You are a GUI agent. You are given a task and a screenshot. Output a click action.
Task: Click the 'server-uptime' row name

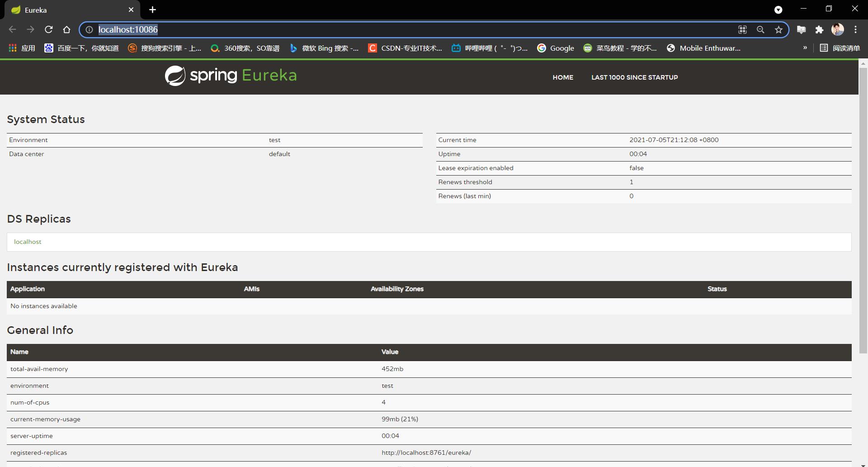(x=32, y=436)
